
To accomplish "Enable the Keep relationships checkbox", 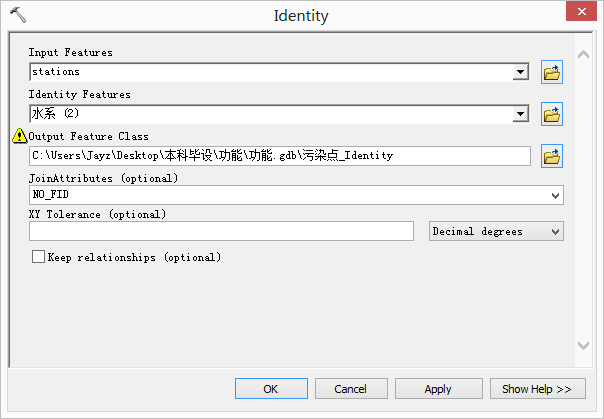I will tap(39, 257).
